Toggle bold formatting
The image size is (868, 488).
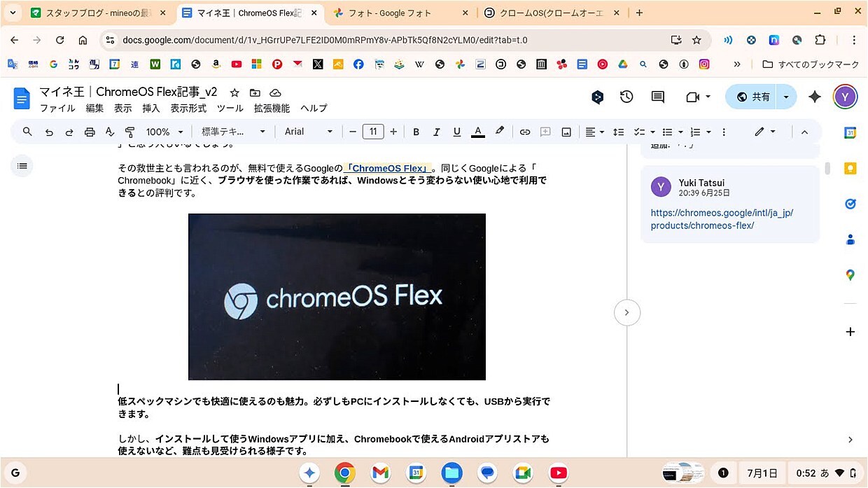pyautogui.click(x=416, y=132)
